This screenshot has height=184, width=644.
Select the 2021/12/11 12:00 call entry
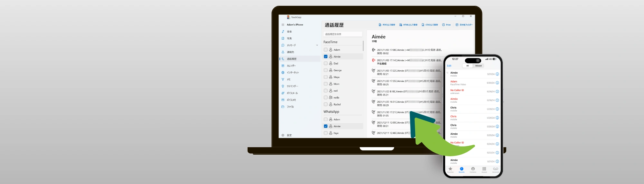tap(406, 124)
